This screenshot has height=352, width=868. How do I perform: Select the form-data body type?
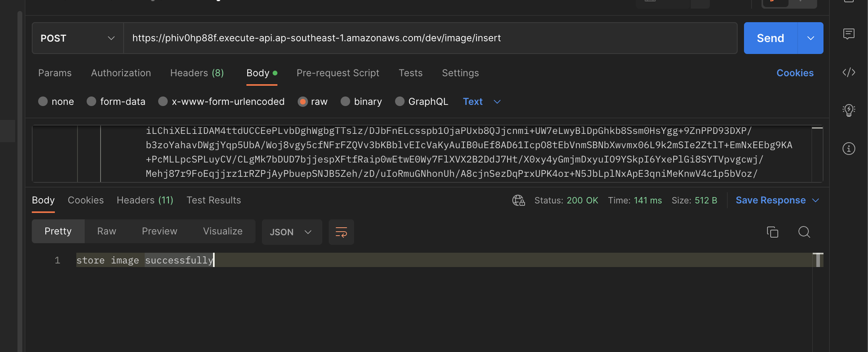coord(92,102)
